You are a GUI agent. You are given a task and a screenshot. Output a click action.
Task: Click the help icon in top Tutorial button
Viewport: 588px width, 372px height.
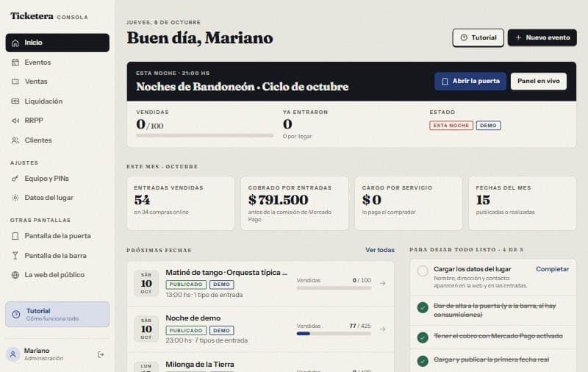[x=464, y=37]
